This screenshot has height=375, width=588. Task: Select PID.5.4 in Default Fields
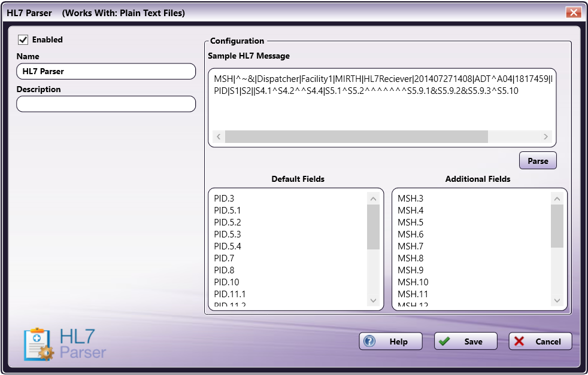(x=228, y=246)
